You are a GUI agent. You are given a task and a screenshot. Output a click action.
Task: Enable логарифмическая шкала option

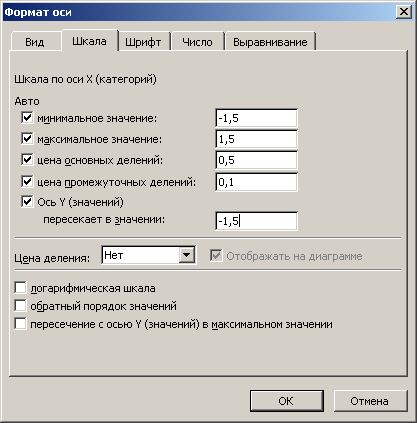coord(20,288)
